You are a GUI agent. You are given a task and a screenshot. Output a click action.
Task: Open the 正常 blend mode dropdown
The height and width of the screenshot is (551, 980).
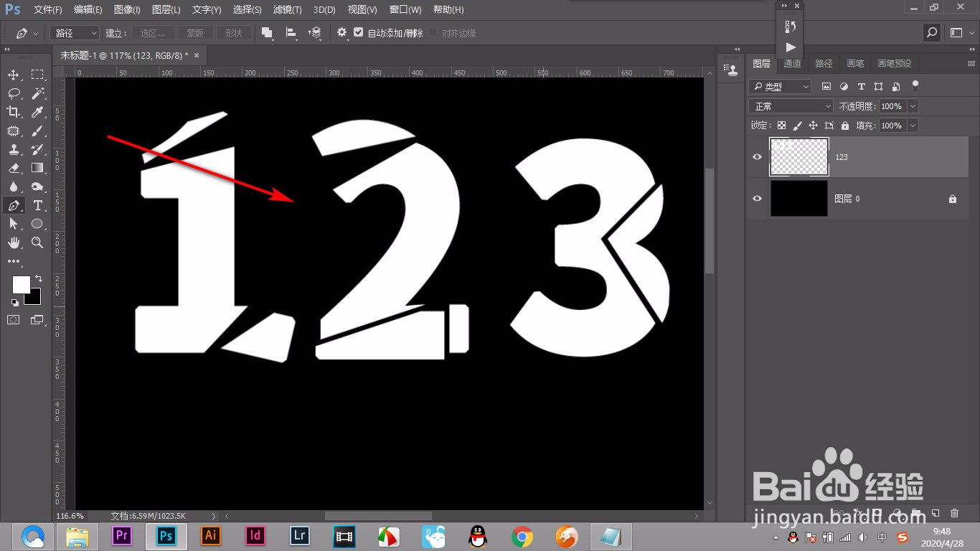(791, 106)
